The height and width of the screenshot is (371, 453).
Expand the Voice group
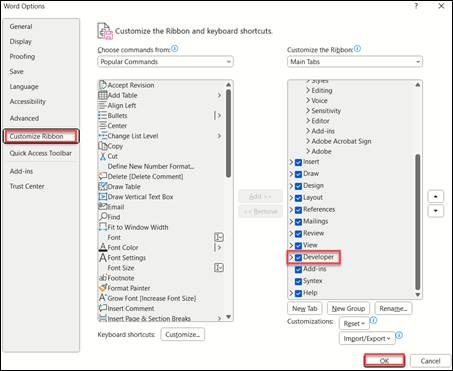click(x=308, y=100)
